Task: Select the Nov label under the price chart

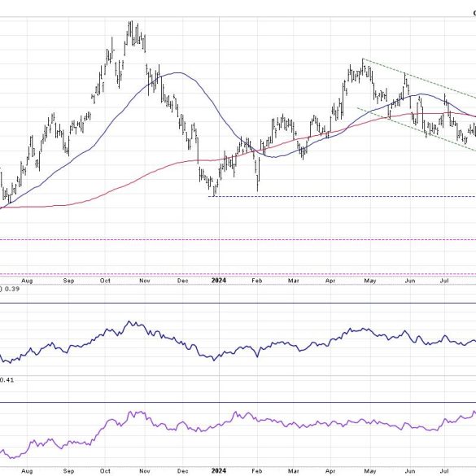Action: [x=145, y=281]
